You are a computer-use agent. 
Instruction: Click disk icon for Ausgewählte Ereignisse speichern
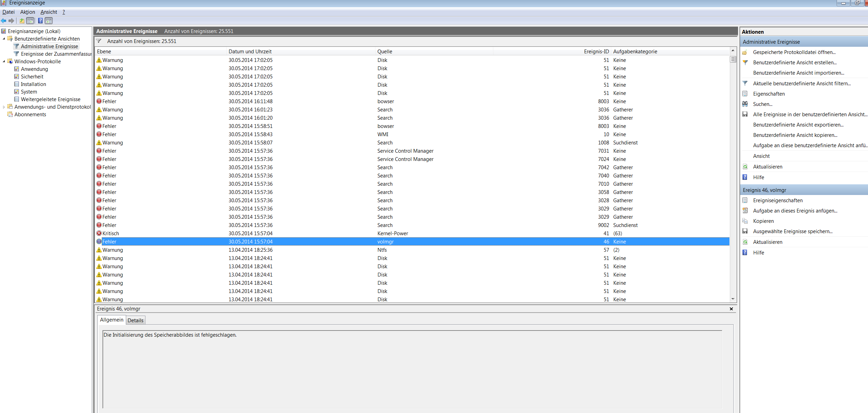745,231
